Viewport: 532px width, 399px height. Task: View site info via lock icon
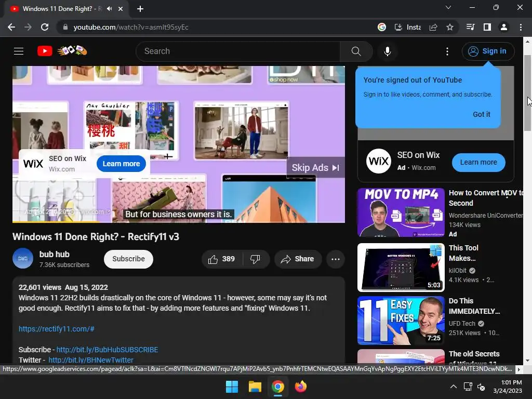[x=65, y=27]
